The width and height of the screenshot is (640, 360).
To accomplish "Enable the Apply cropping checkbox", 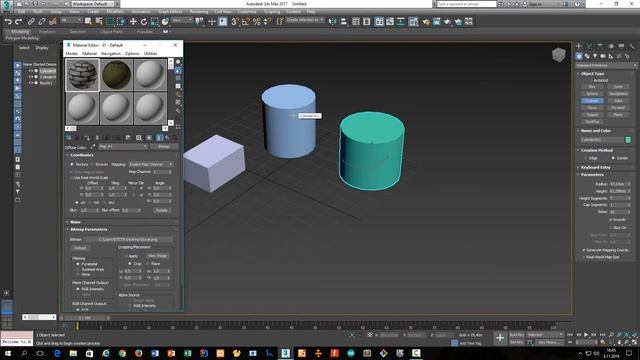I will tap(126, 256).
